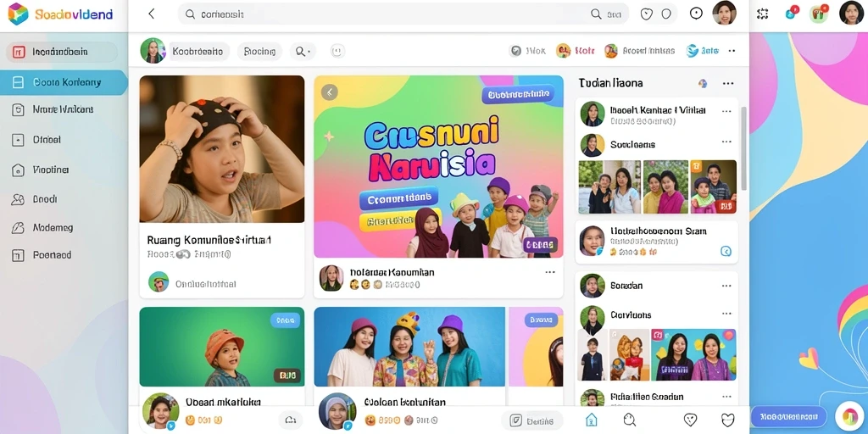Open thumbnail of girl holding black hat
868x434 pixels.
222,149
